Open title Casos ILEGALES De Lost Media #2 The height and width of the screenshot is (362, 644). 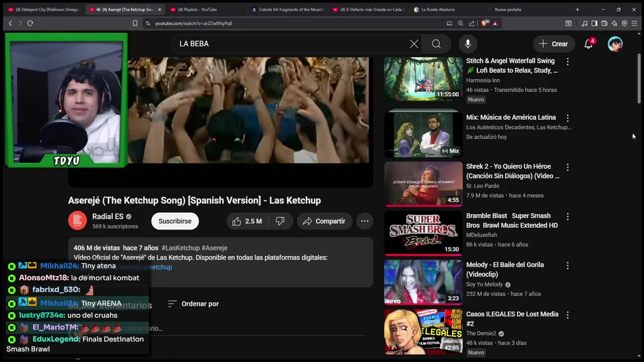(512, 319)
